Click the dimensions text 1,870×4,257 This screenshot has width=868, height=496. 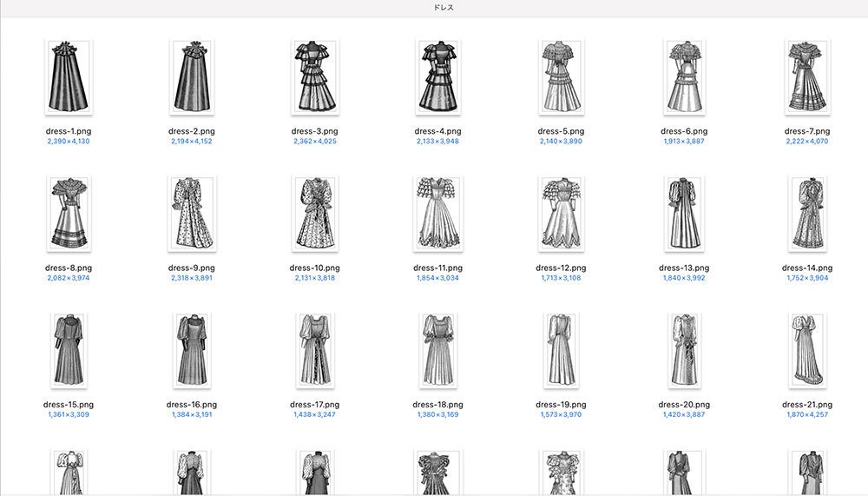[x=807, y=414]
